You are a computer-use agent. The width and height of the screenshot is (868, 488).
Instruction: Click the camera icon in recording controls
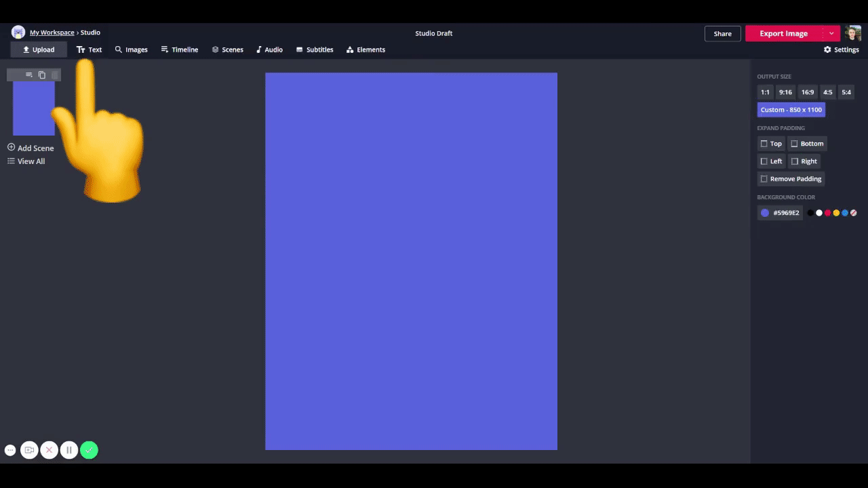point(29,450)
